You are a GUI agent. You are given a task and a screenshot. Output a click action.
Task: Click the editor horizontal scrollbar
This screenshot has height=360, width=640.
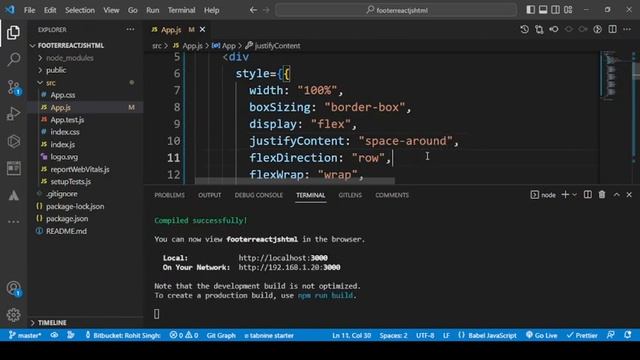pos(295,180)
